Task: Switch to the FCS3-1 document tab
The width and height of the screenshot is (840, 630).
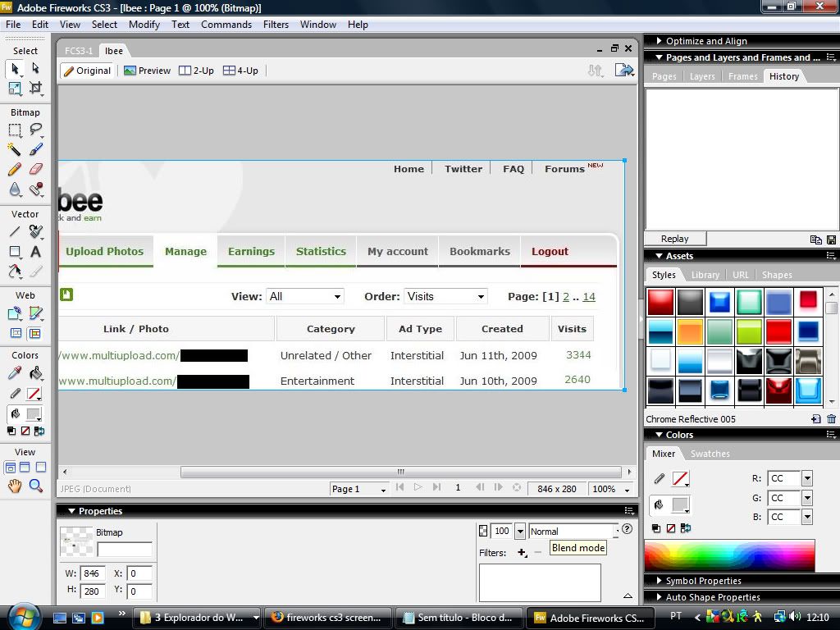Action: [78, 51]
